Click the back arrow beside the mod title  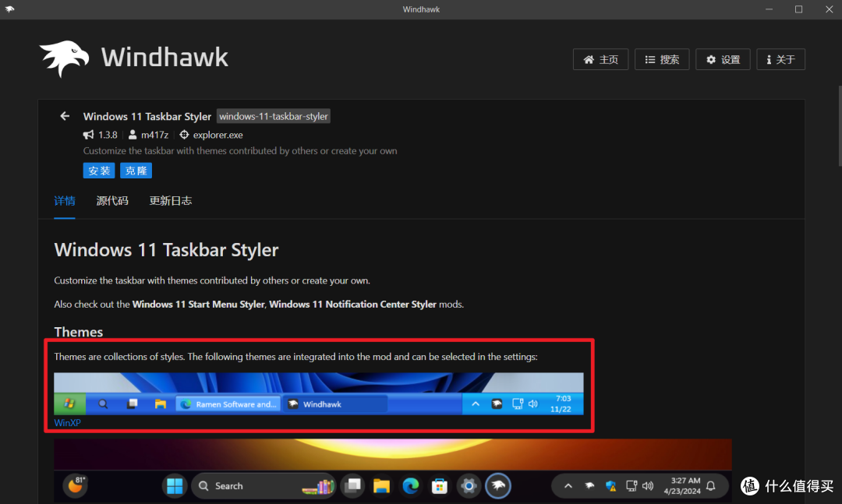click(x=65, y=116)
